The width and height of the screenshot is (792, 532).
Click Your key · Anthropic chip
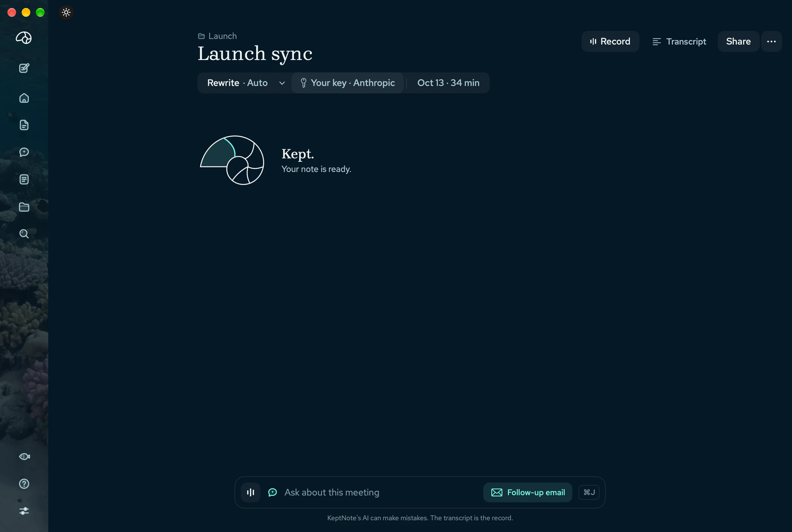click(347, 83)
